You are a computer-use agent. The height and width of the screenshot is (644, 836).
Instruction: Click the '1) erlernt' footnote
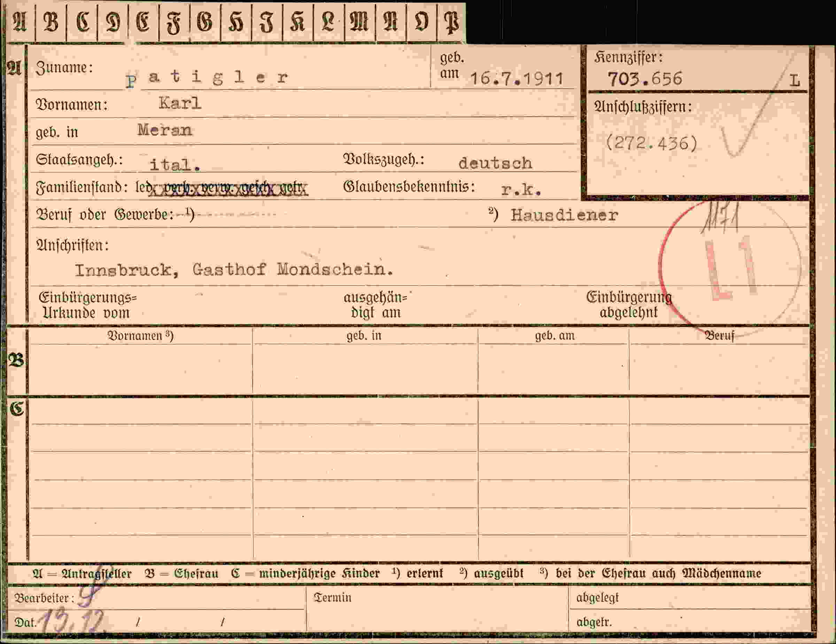(418, 573)
